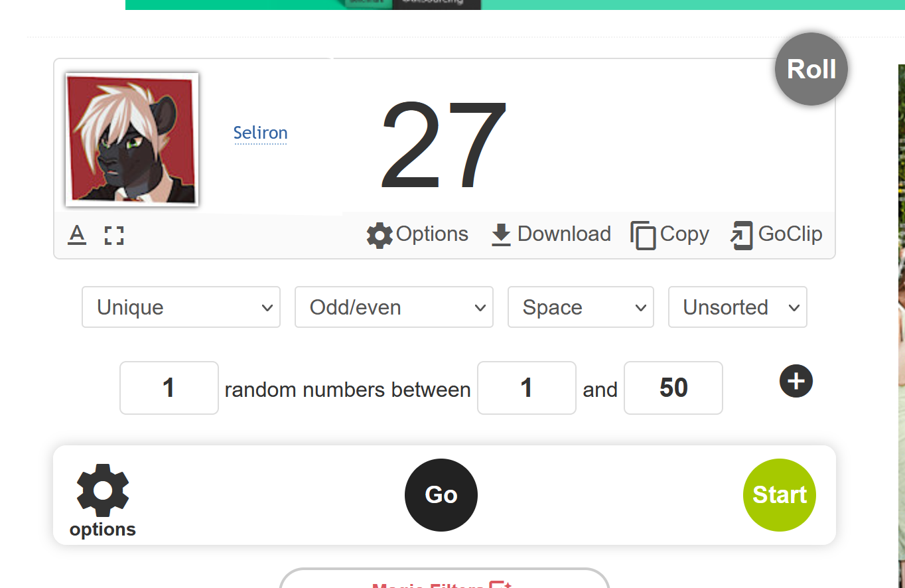
Task: Hit the green Start button
Action: pyautogui.click(x=780, y=495)
